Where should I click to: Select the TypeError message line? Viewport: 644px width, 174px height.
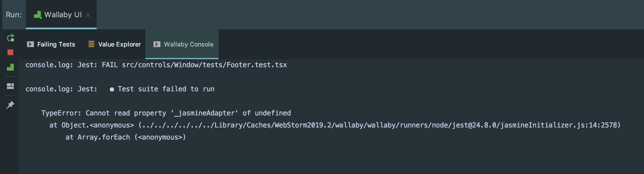click(166, 113)
